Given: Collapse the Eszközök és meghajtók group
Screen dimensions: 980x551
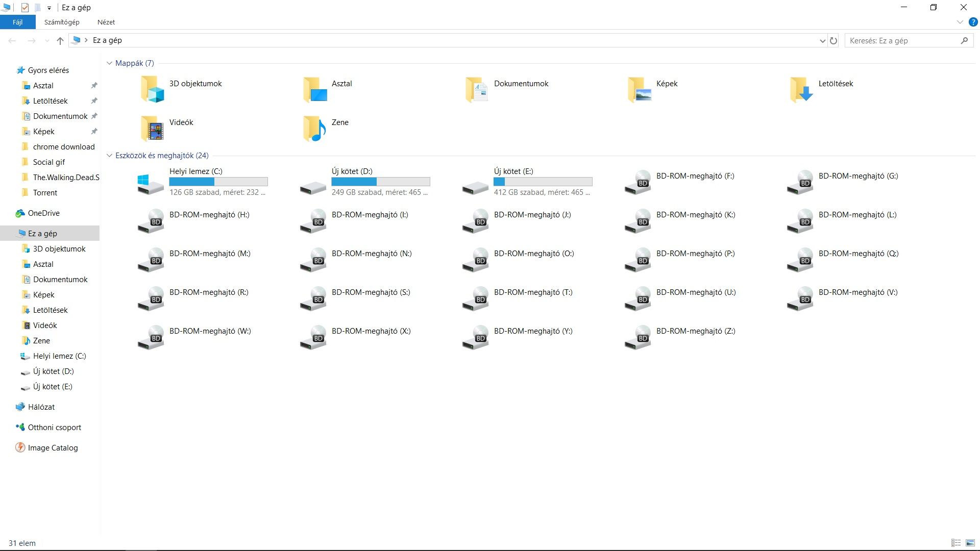Looking at the screenshot, I should (x=109, y=156).
